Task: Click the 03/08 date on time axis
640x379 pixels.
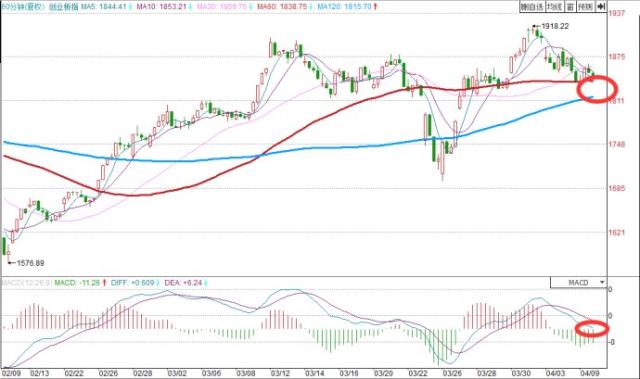Action: click(x=246, y=373)
